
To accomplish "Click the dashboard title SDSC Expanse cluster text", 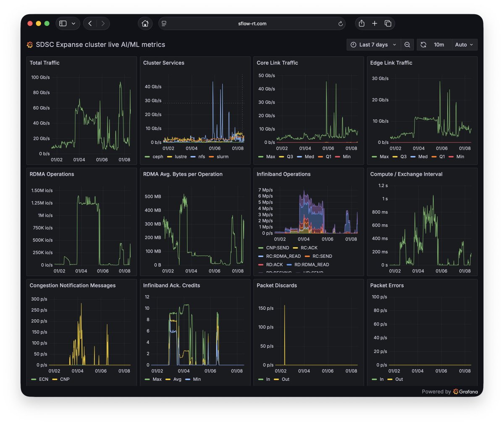I will (x=100, y=44).
